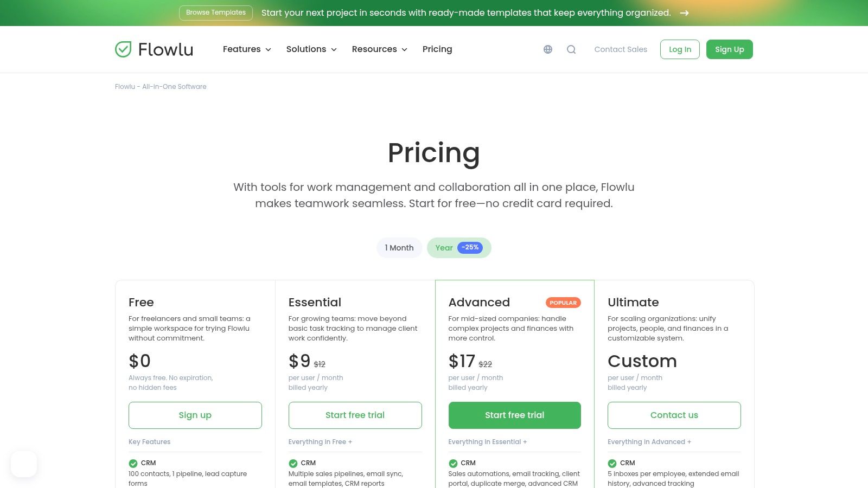Click the CRM checkmark icon under Essential
The height and width of the screenshot is (488, 868).
click(x=293, y=463)
